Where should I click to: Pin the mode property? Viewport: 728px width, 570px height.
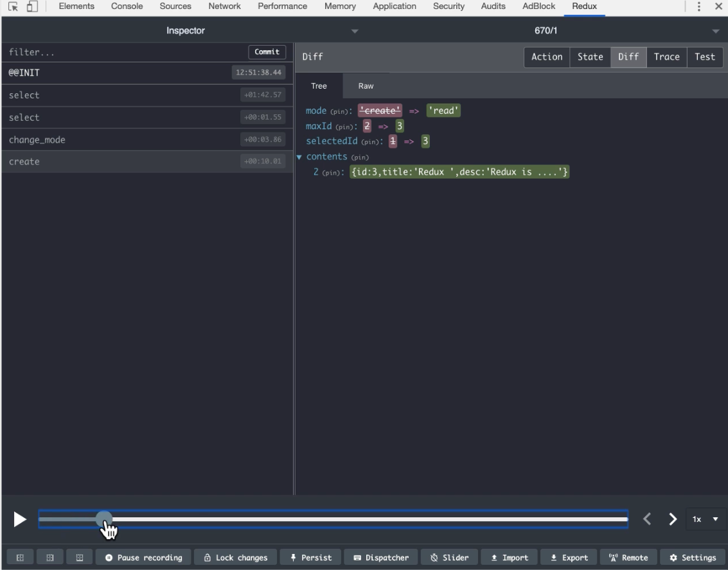(339, 111)
